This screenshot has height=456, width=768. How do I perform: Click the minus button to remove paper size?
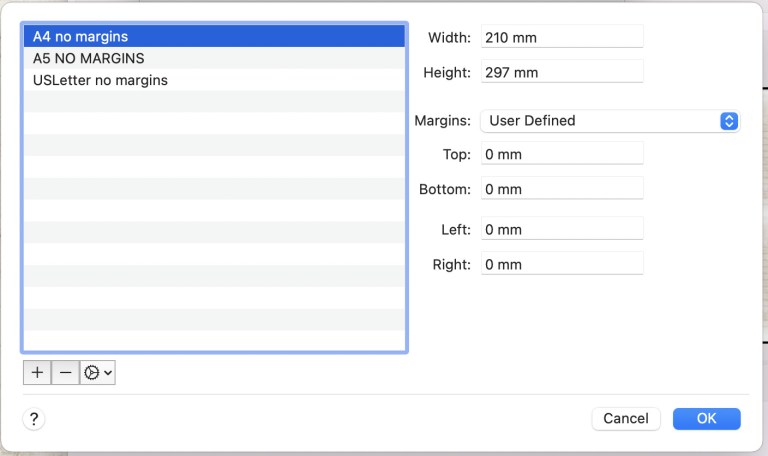click(65, 372)
